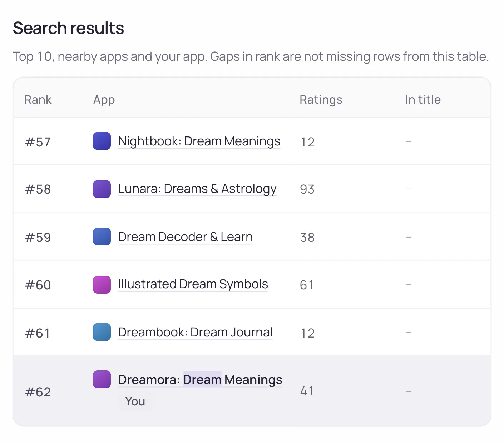The width and height of the screenshot is (504, 444).
Task: Click the Rank column header
Action: (38, 100)
